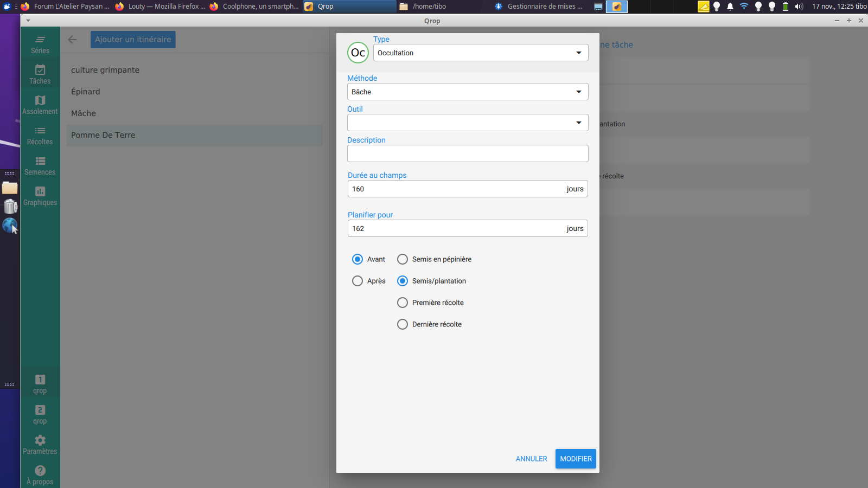Expand the Type dropdown showing Occultation
The height and width of the screenshot is (488, 868).
click(480, 53)
